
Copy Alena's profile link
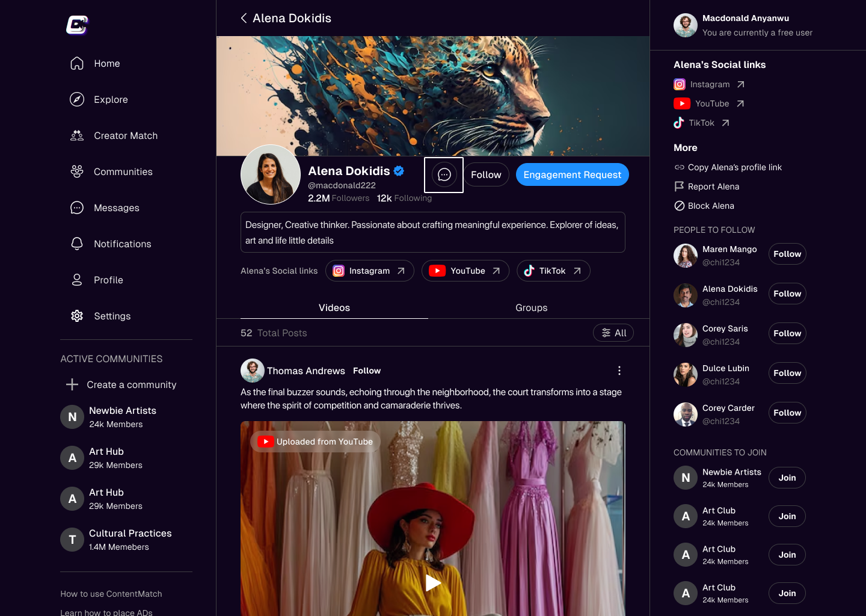point(734,167)
